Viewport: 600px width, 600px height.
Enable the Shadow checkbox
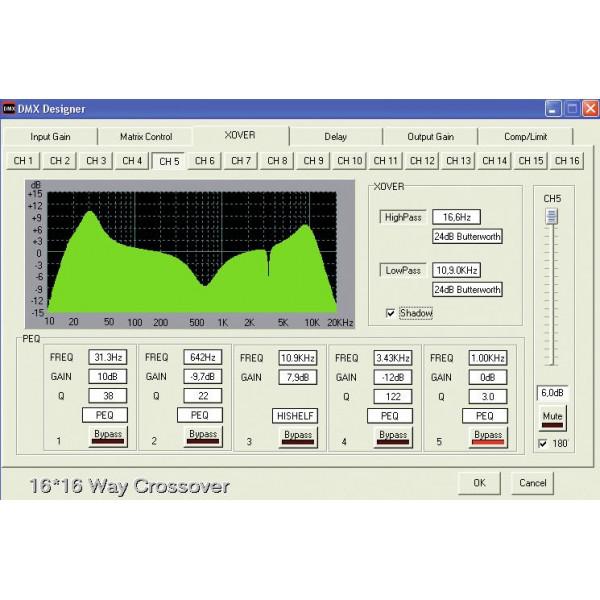click(389, 313)
